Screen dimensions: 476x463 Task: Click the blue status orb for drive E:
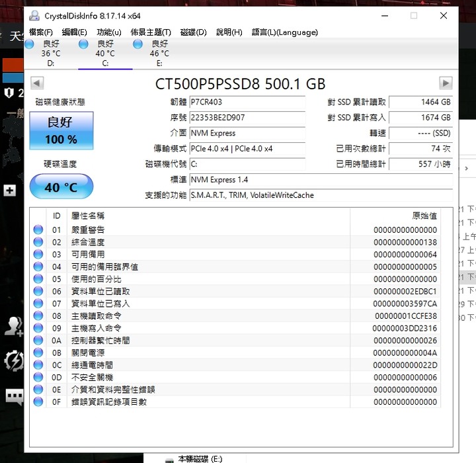tap(138, 44)
